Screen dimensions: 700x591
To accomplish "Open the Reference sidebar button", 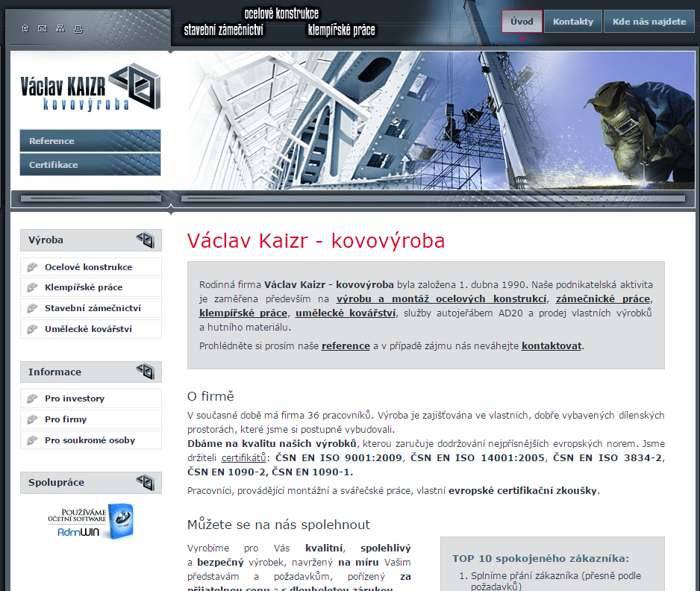I will coord(90,141).
